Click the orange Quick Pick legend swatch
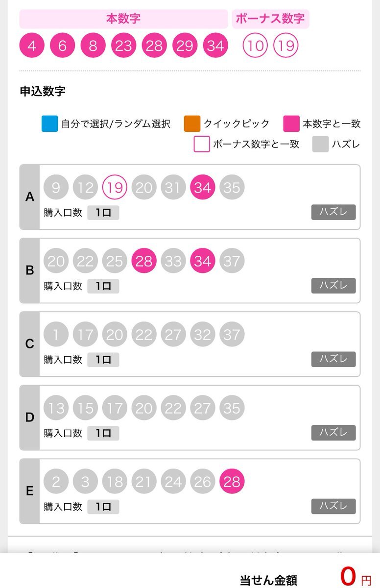Screen dimensions: 380x588 [x=192, y=124]
